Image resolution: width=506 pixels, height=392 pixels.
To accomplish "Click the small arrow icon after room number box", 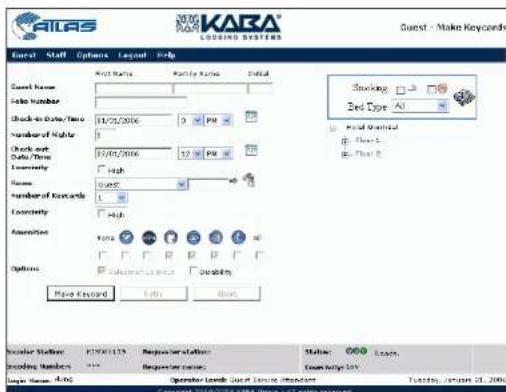I will 233,181.
